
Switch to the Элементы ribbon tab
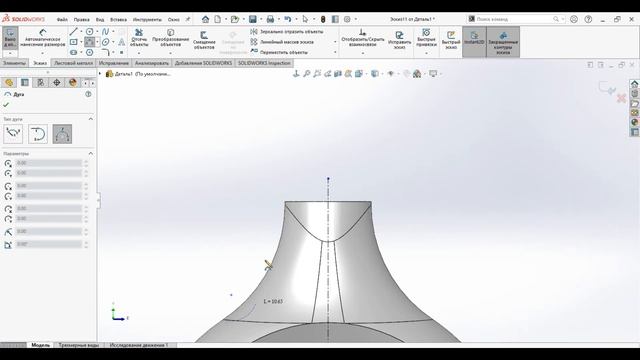click(14, 63)
